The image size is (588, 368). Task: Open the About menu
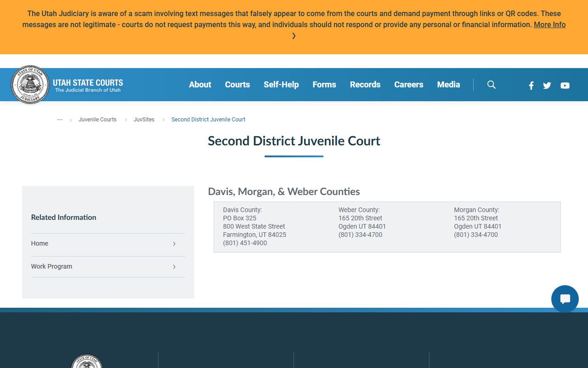[200, 85]
